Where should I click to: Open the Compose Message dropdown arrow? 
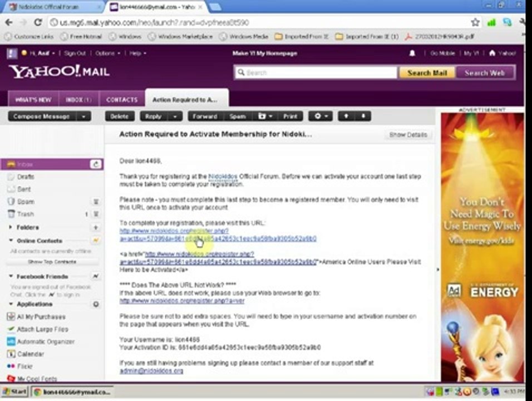(83, 116)
